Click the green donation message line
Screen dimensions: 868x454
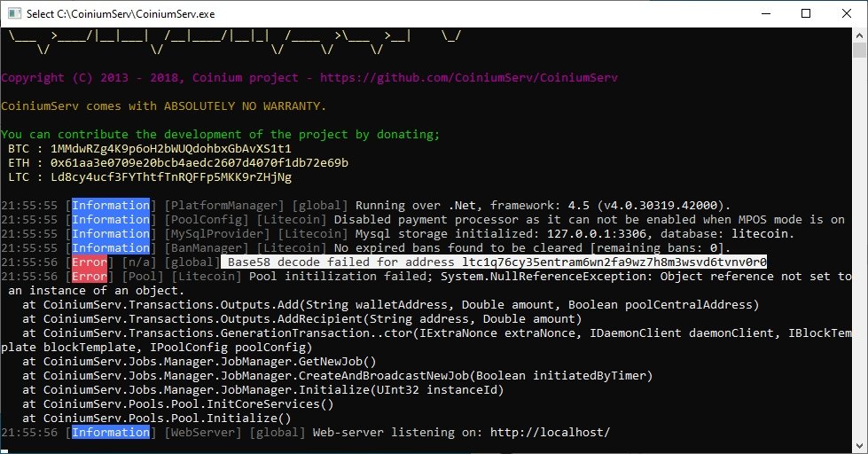pos(220,135)
